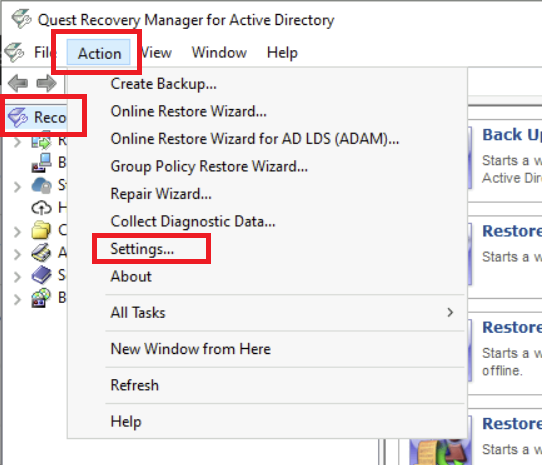Click the All Tasks submenu arrow

pos(450,313)
